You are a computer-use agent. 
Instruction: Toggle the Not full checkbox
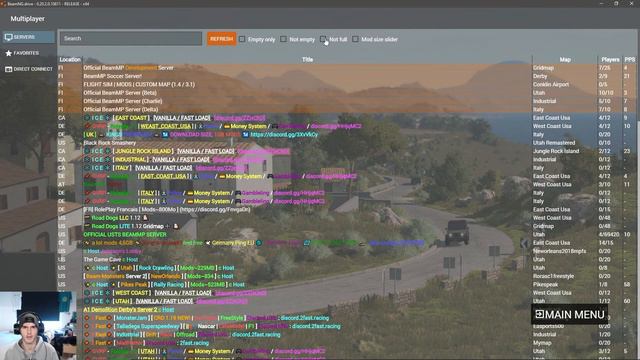[x=323, y=39]
